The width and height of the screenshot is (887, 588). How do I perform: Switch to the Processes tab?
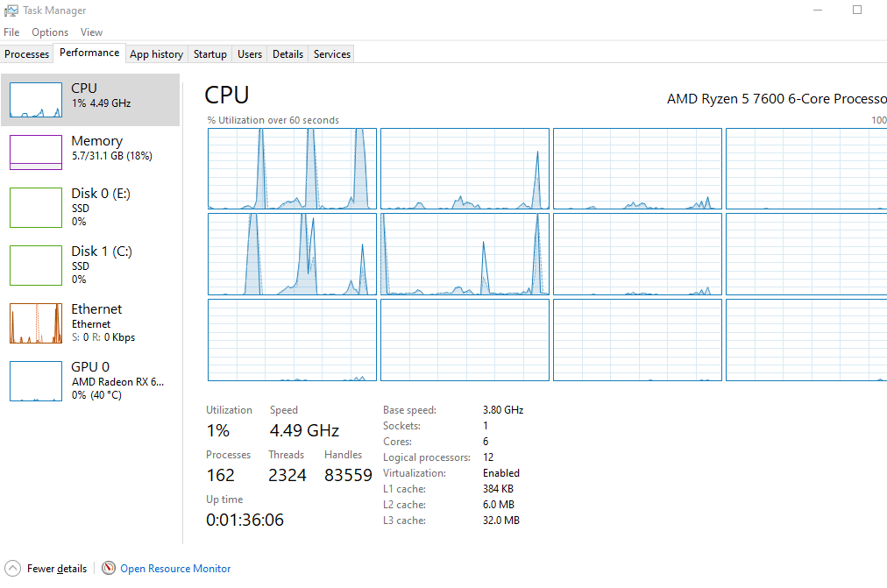point(26,54)
